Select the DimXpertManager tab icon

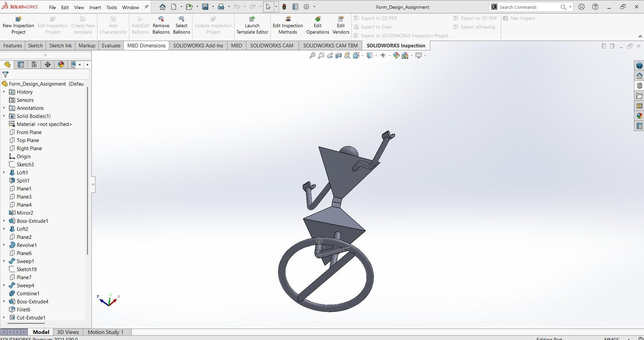(48, 64)
